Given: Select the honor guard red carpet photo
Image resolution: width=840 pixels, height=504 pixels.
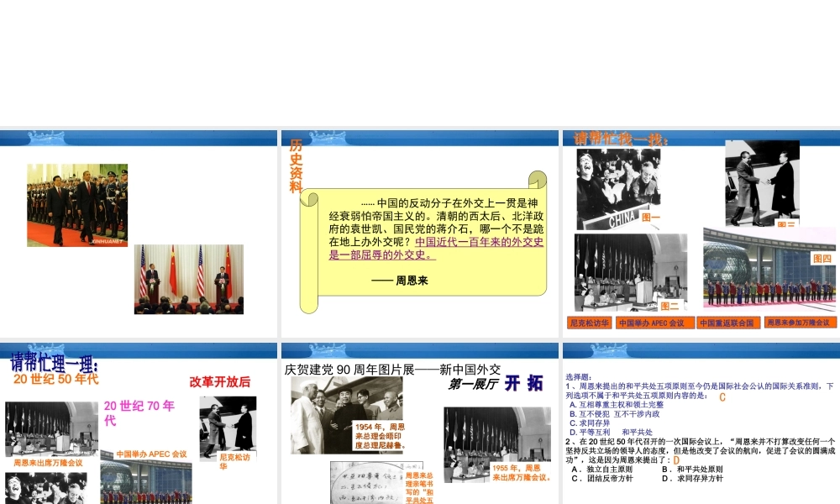Looking at the screenshot, I should (77, 205).
